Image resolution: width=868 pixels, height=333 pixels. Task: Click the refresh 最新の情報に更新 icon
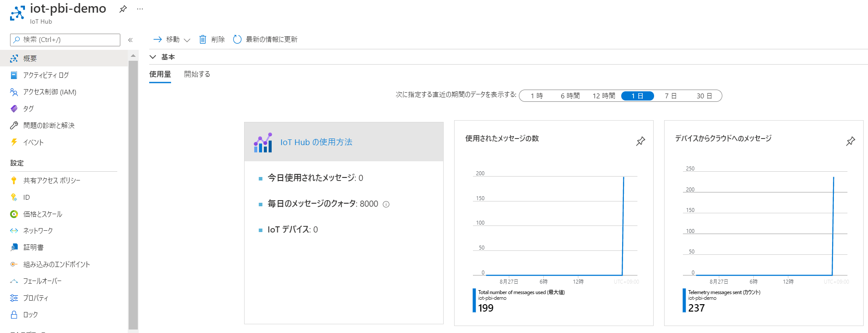coord(237,39)
